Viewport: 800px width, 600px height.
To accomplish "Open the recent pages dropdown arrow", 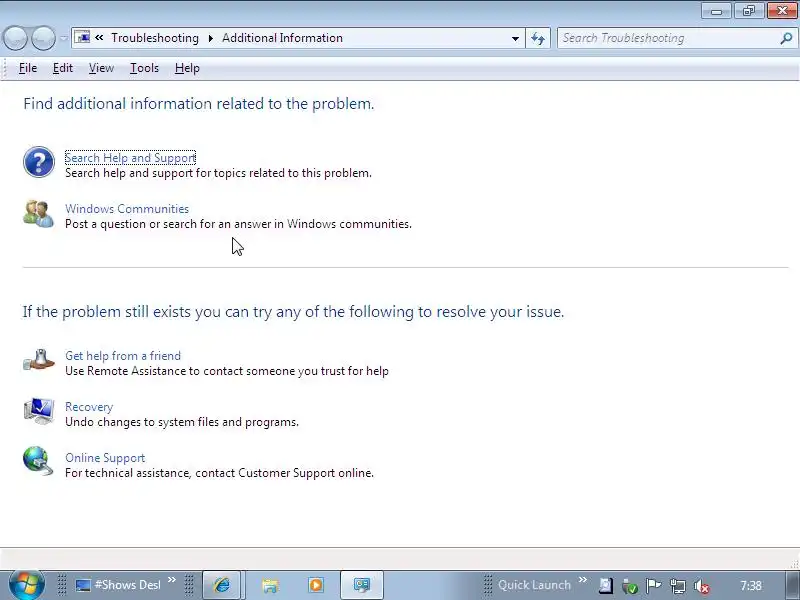I will tap(63, 38).
